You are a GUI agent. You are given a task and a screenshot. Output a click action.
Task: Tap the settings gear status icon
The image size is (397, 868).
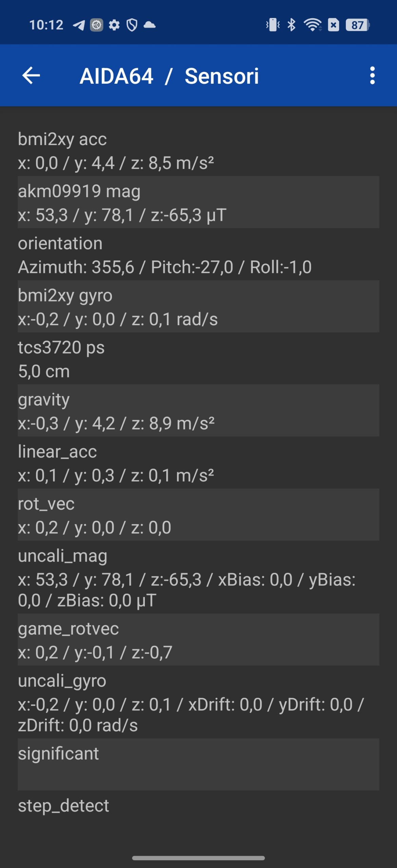(114, 25)
